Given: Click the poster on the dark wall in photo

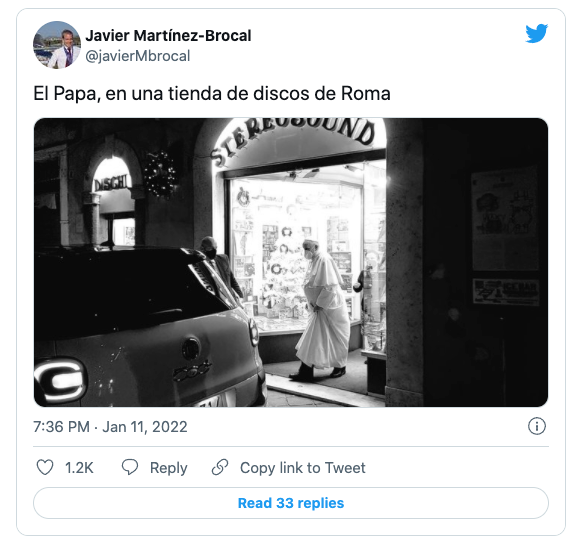Looking at the screenshot, I should point(505,219).
